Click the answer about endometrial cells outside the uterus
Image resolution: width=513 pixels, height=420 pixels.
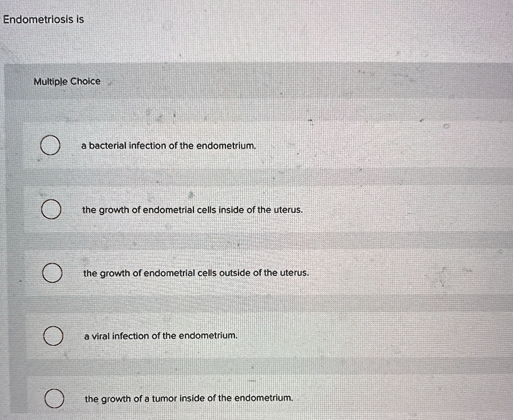[195, 273]
